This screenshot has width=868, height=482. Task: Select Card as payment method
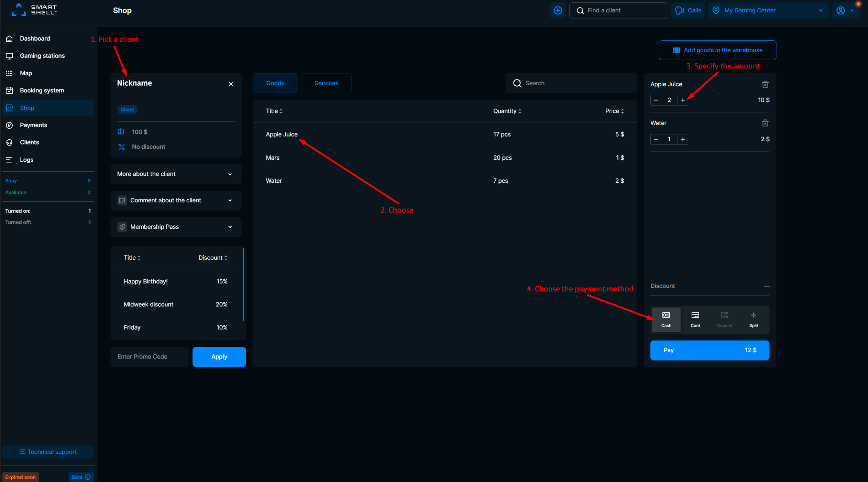pyautogui.click(x=695, y=319)
